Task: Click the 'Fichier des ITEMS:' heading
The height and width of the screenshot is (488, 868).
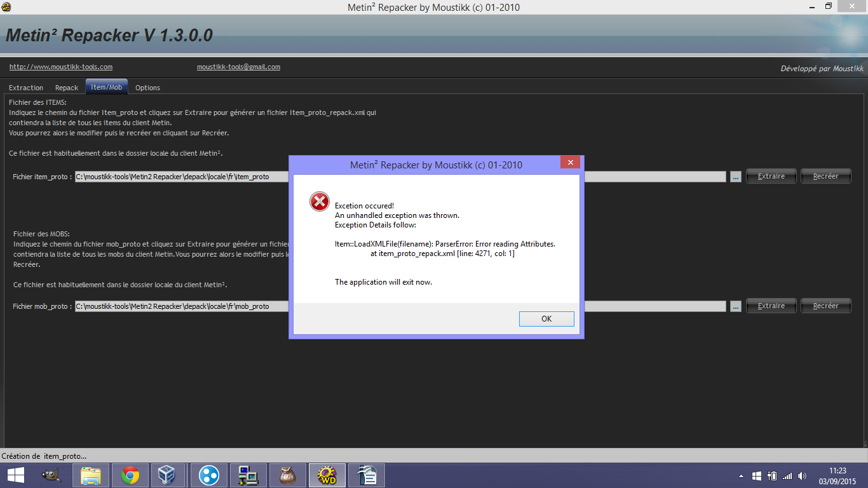Action: 37,102
